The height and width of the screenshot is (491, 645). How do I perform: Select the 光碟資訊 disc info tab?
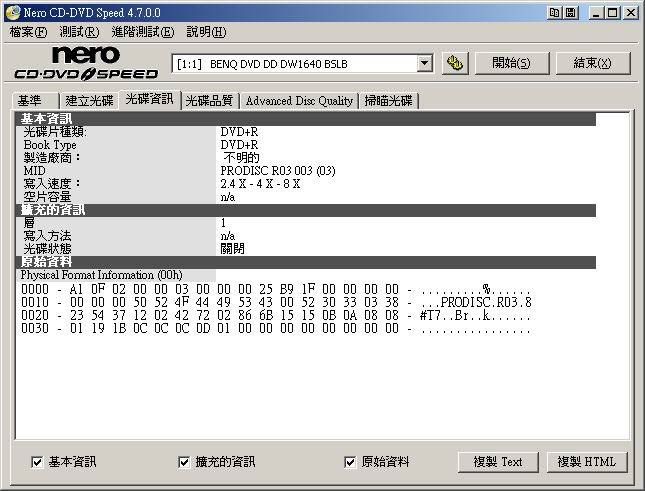pyautogui.click(x=150, y=100)
